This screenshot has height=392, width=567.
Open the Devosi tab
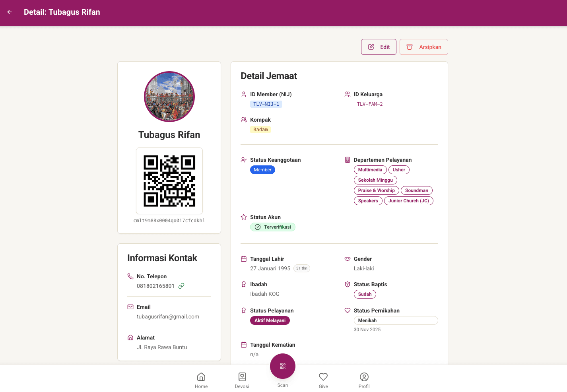[x=242, y=380]
